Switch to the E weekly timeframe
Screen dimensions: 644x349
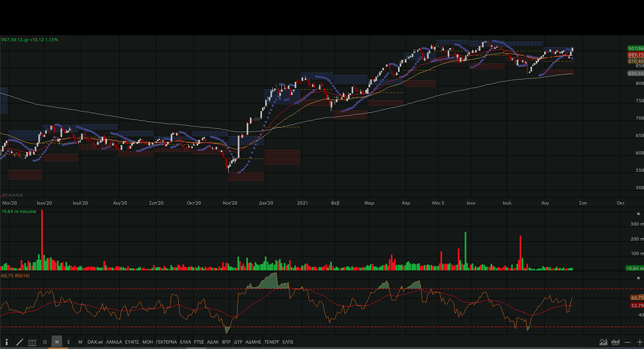pyautogui.click(x=68, y=342)
